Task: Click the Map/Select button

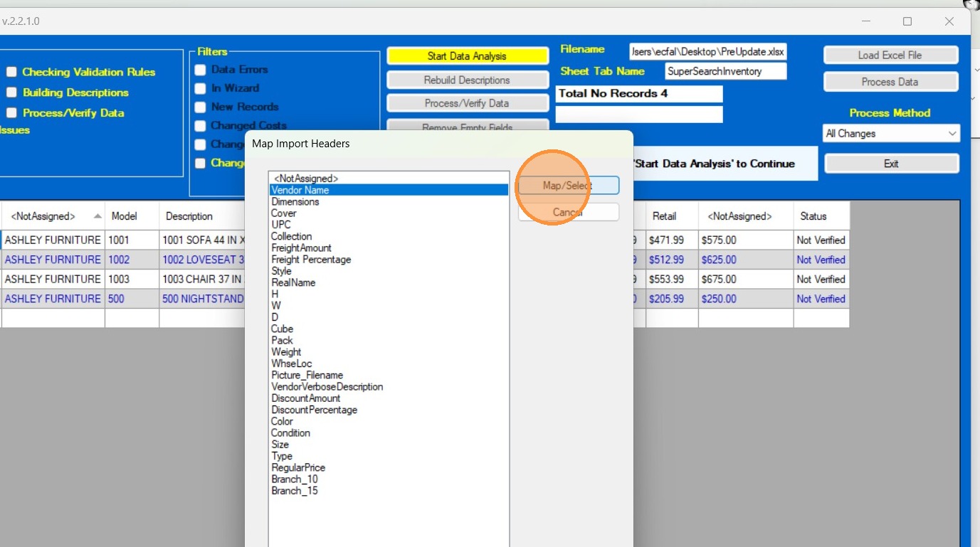Action: (568, 186)
